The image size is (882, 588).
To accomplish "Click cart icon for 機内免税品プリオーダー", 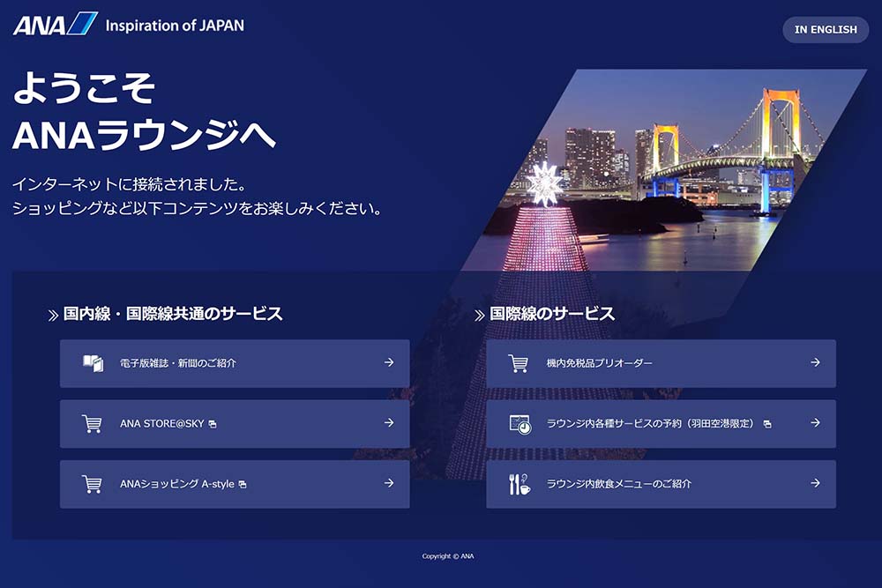I will pyautogui.click(x=518, y=363).
